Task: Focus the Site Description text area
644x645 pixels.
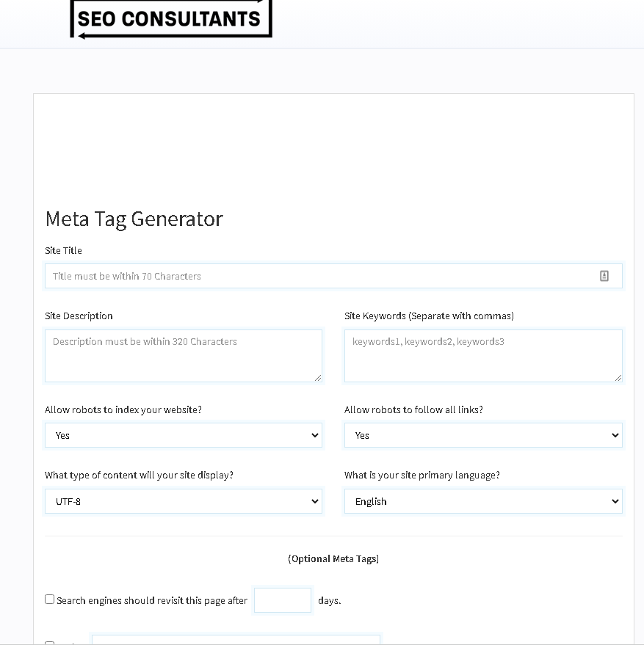Action: [183, 355]
